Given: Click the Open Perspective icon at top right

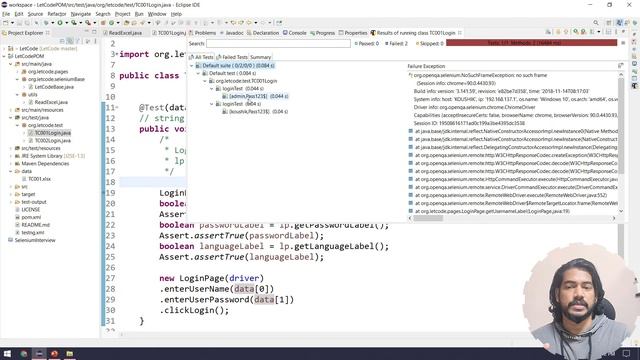Looking at the screenshot, I should (x=609, y=23).
